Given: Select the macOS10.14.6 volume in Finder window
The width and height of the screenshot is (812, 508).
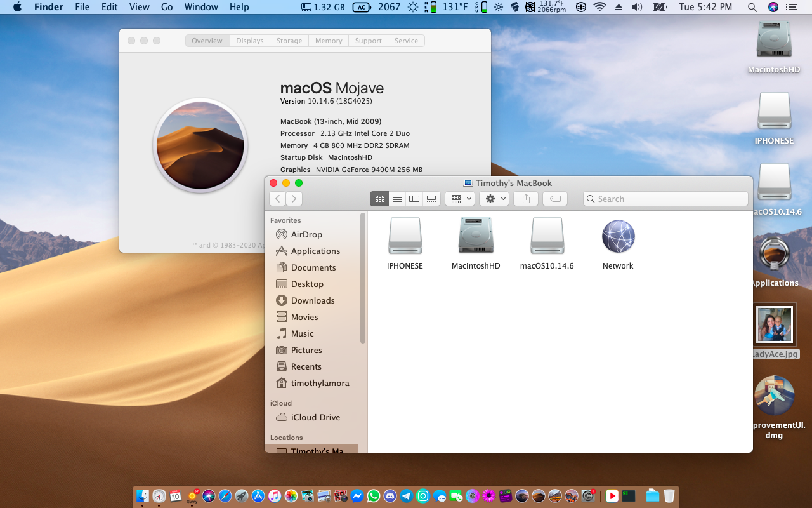Looking at the screenshot, I should 547,244.
